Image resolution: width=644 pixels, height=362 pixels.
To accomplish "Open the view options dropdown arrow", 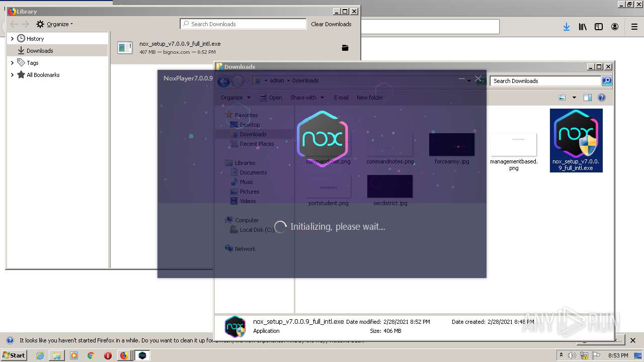I will coord(574,98).
